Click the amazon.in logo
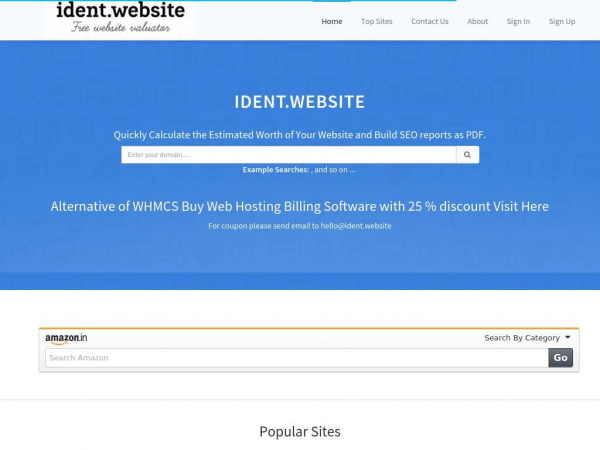This screenshot has width=600, height=450. (66, 338)
